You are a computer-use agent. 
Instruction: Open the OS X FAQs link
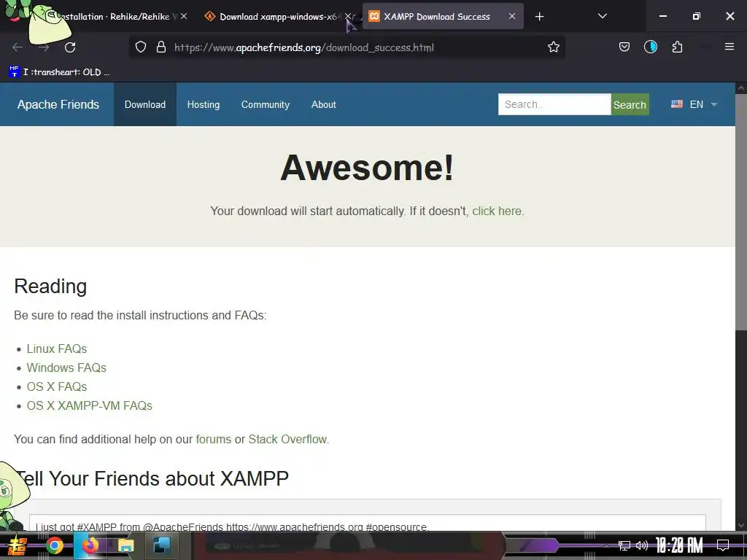(57, 386)
